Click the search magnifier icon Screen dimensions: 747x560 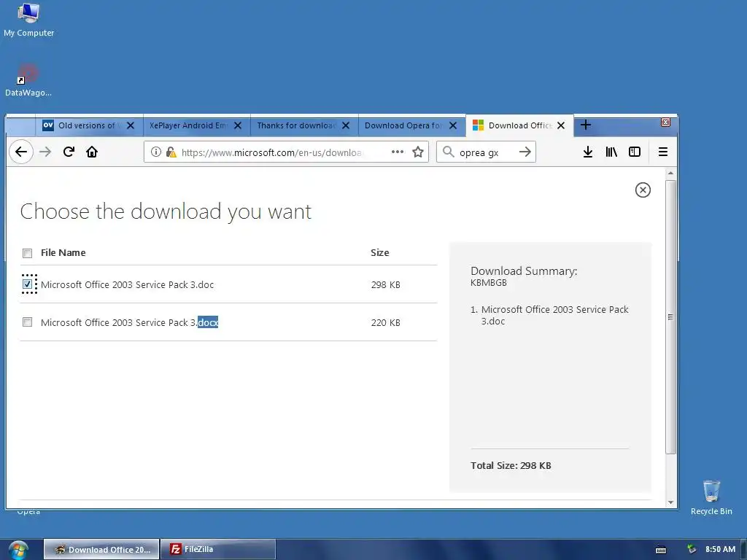pyautogui.click(x=448, y=152)
